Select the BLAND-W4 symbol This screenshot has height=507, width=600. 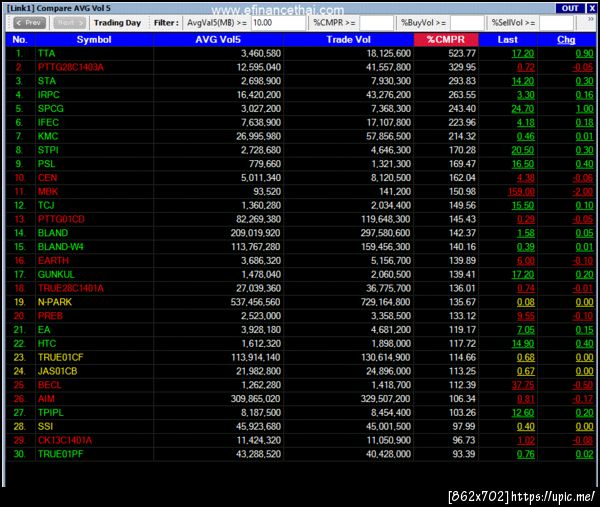(x=60, y=247)
